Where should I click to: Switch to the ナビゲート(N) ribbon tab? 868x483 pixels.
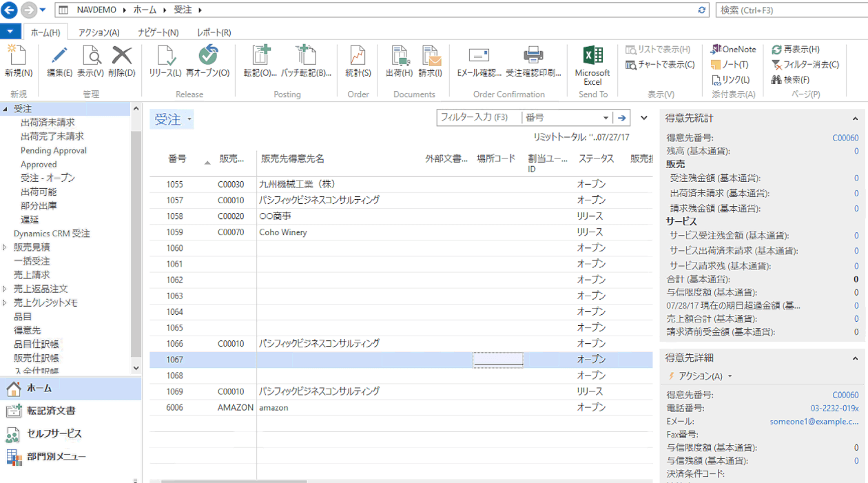(158, 32)
